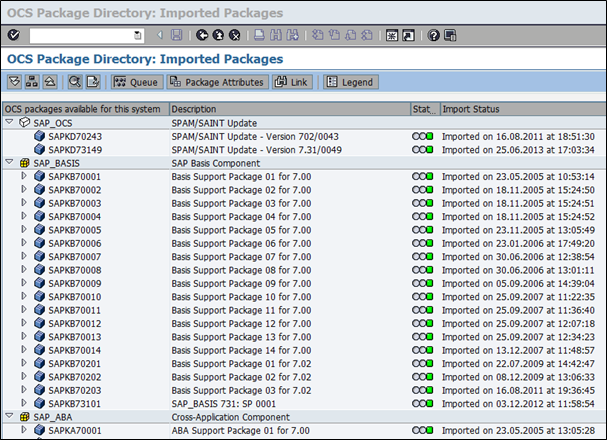Image resolution: width=607 pixels, height=440 pixels.
Task: Select the SAPKB70002 package name
Action: tap(75, 190)
